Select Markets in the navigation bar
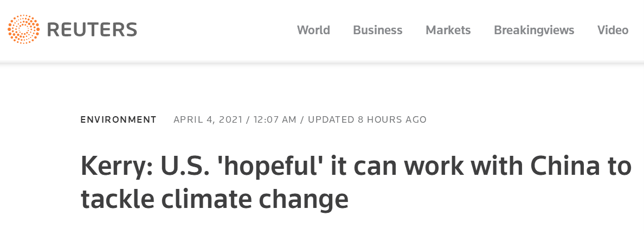 [448, 30]
